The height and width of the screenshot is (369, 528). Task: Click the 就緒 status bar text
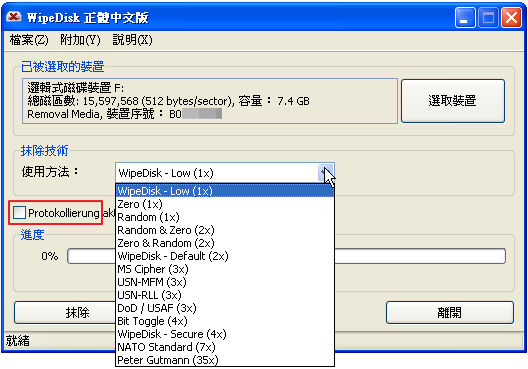click(x=18, y=341)
